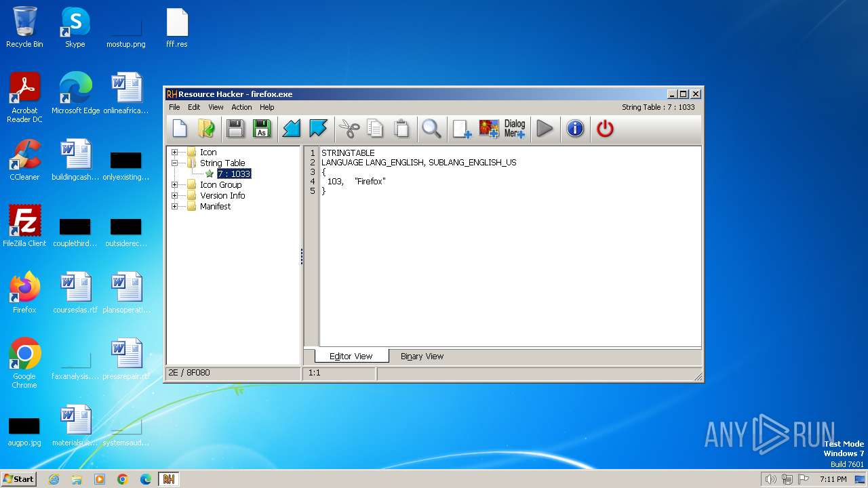This screenshot has height=488, width=868.
Task: Open FileZilla Client desktop shortcut
Action: pos(24,226)
